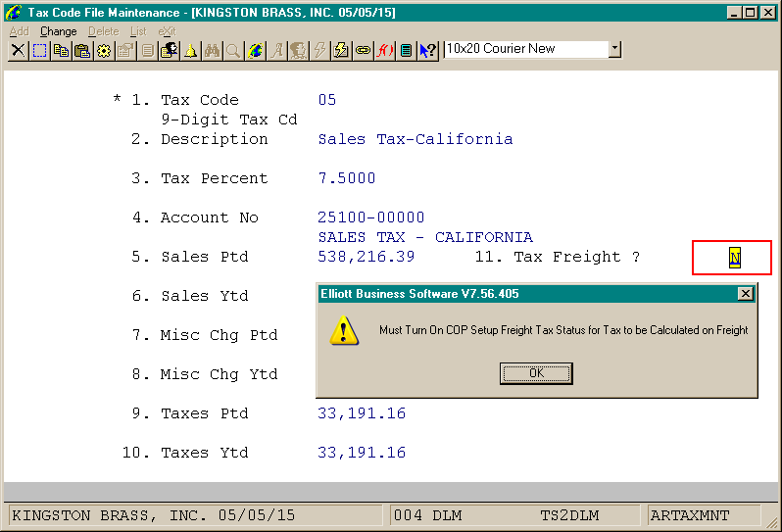The image size is (782, 532).
Task: Open the eXit menu
Action: tap(167, 31)
